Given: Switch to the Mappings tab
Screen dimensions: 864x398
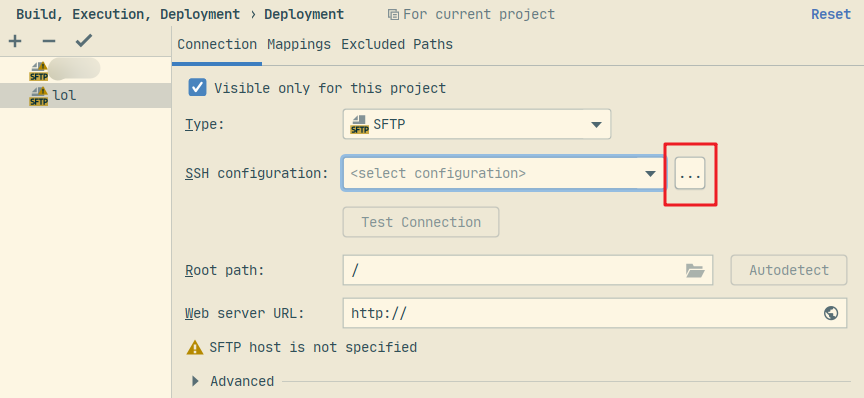Looking at the screenshot, I should click(x=299, y=45).
